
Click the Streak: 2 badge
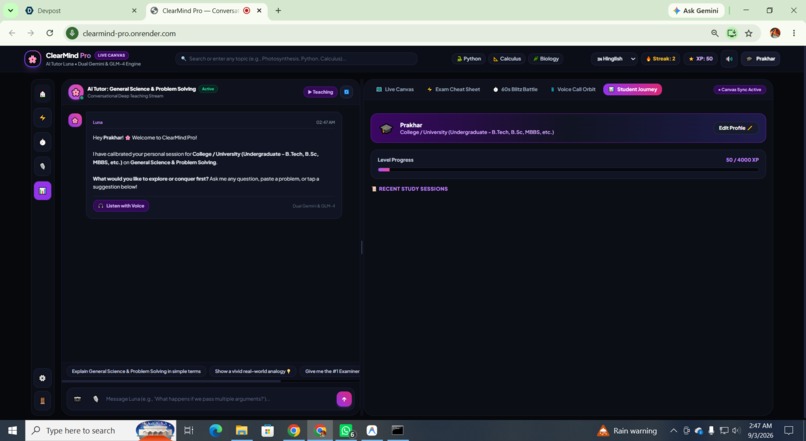coord(661,59)
